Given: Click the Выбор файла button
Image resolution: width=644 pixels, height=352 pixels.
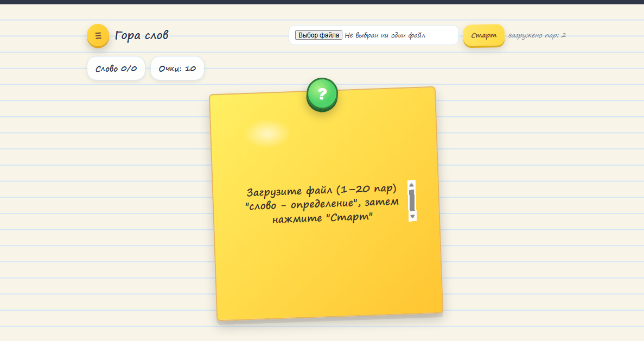Looking at the screenshot, I should (318, 35).
